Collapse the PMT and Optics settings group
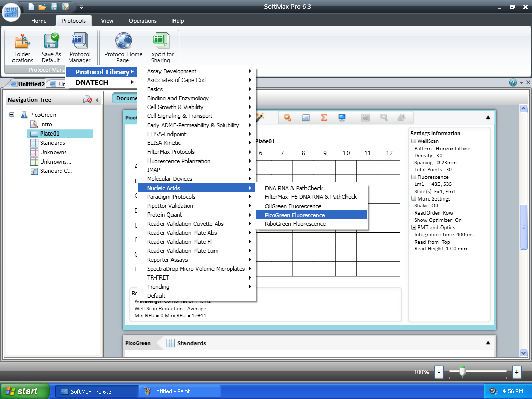This screenshot has width=532, height=399. click(x=414, y=228)
